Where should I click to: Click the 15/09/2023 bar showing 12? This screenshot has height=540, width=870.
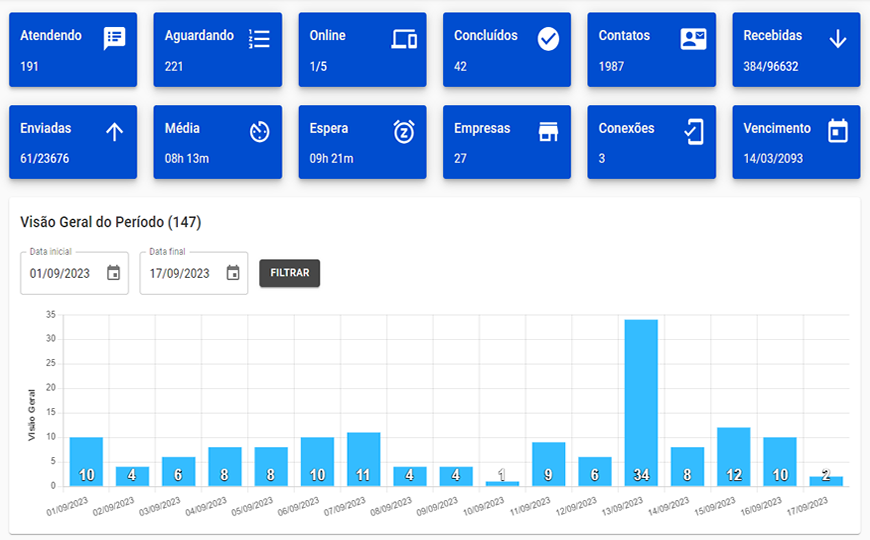pyautogui.click(x=733, y=456)
